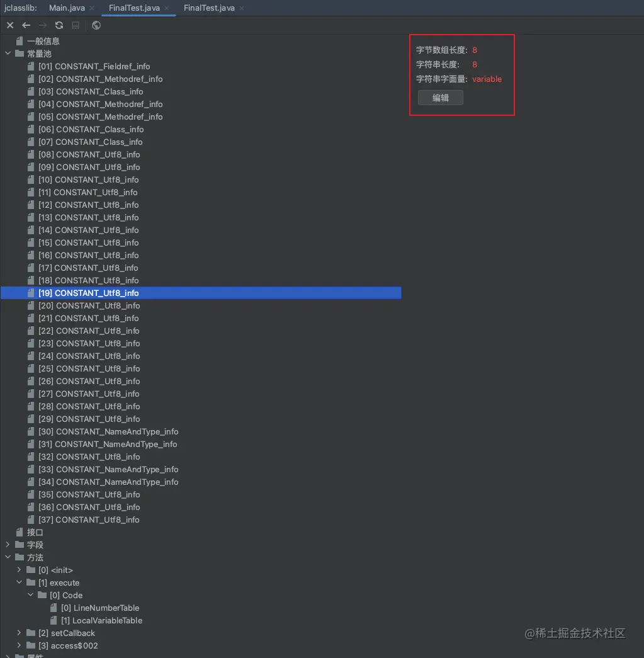
Task: Reload the class file with refresh icon
Action: tap(59, 25)
